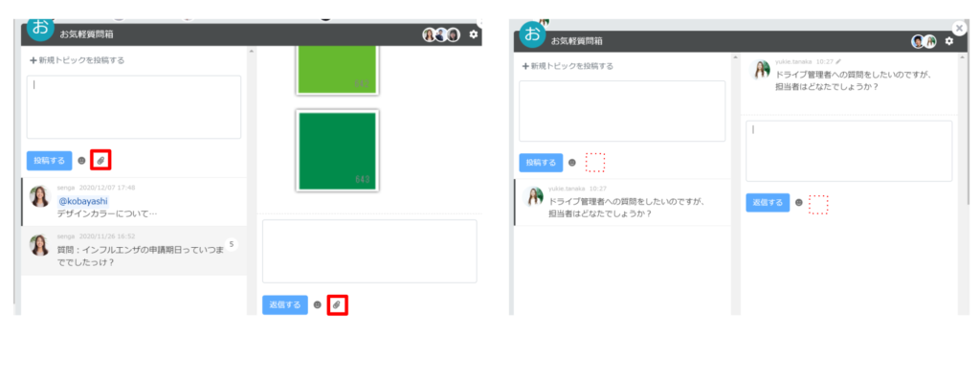Click 新規トピックを投稿する in the yukie.tanaka window
This screenshot has height=380, width=980.
[x=568, y=66]
